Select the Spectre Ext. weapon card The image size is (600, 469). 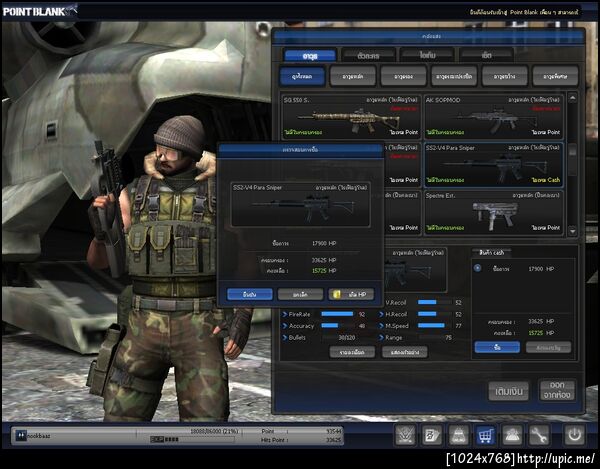coord(493,213)
